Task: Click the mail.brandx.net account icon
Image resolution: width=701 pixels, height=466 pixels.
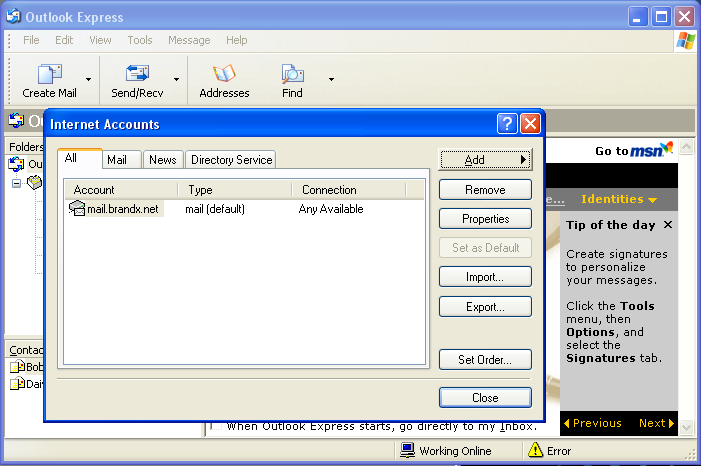Action: [77, 208]
